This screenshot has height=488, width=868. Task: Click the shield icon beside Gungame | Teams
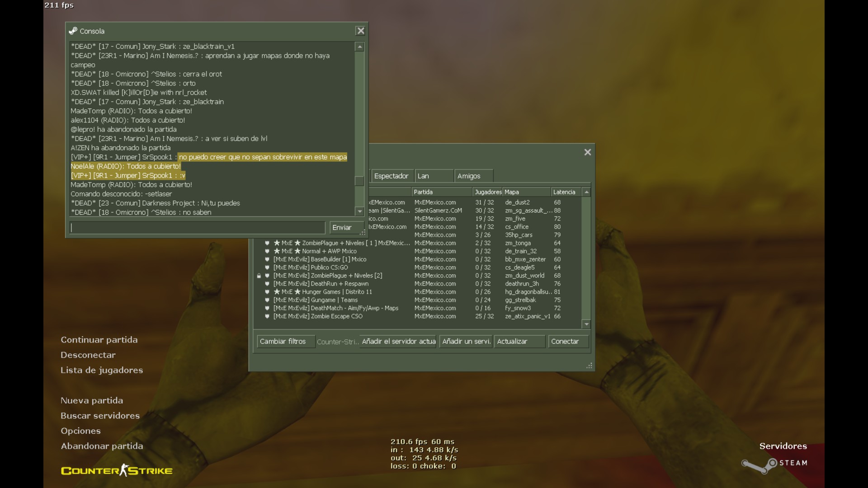(x=267, y=300)
